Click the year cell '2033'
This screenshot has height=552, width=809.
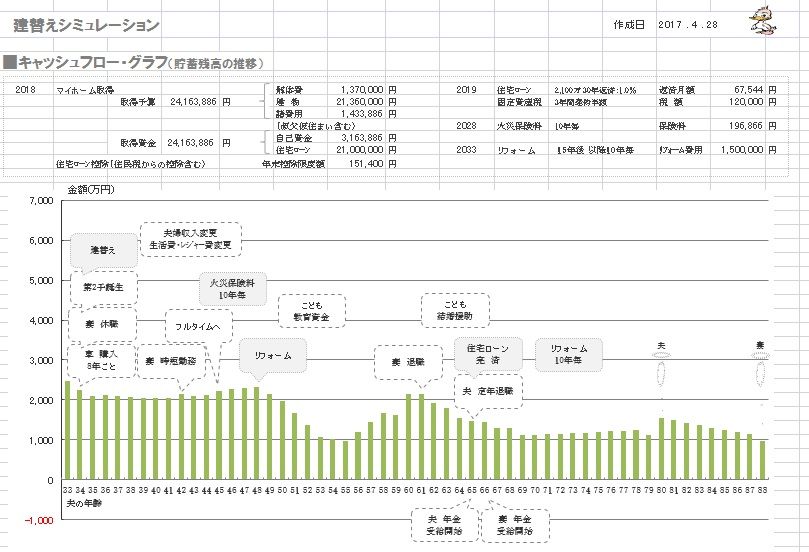pos(466,150)
